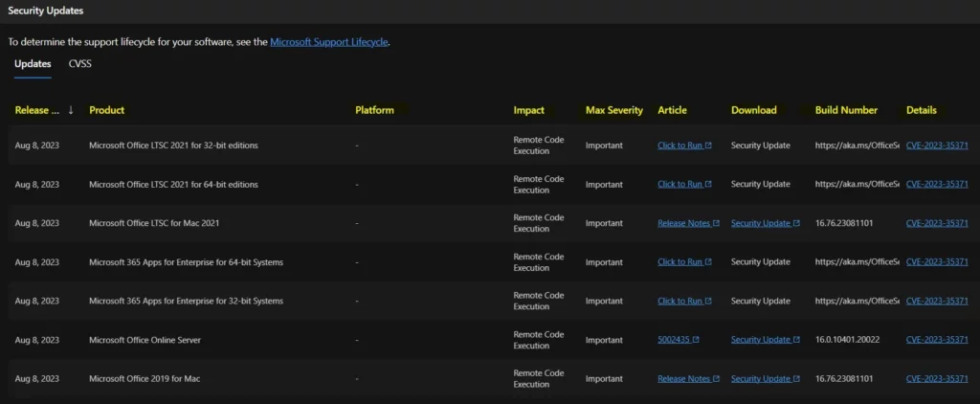Click Remote Code Execution in Office Online Server row

click(x=539, y=340)
